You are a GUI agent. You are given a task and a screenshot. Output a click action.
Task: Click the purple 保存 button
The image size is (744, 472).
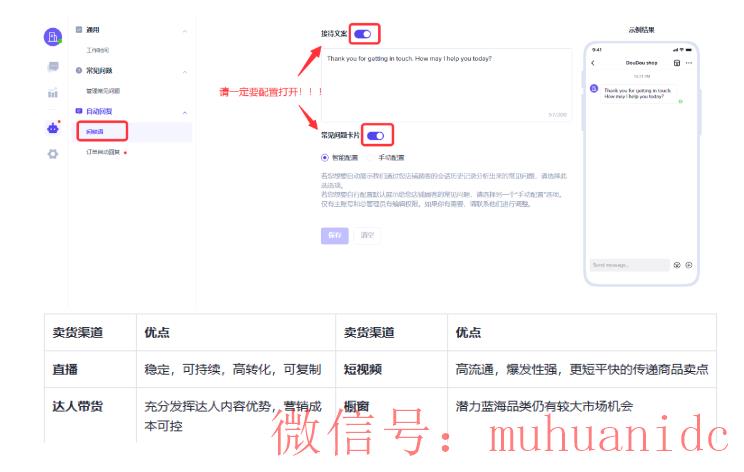[335, 235]
